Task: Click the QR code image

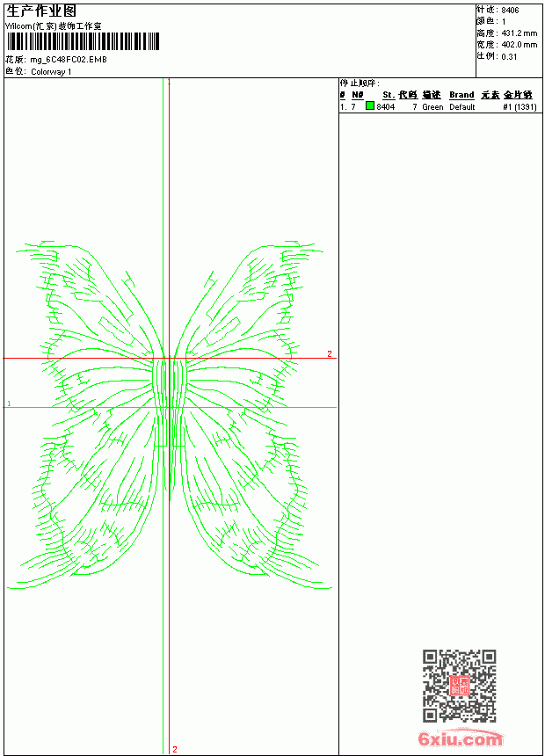Action: (x=460, y=686)
